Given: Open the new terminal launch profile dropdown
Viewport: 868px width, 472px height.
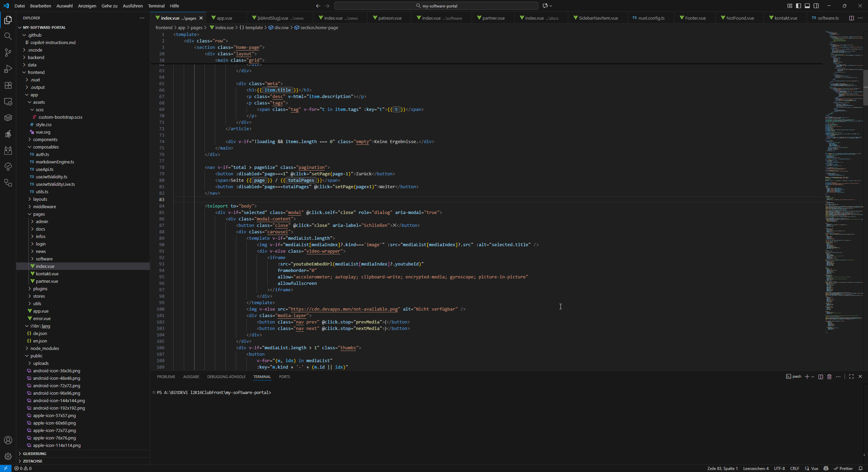Looking at the screenshot, I should 813,377.
